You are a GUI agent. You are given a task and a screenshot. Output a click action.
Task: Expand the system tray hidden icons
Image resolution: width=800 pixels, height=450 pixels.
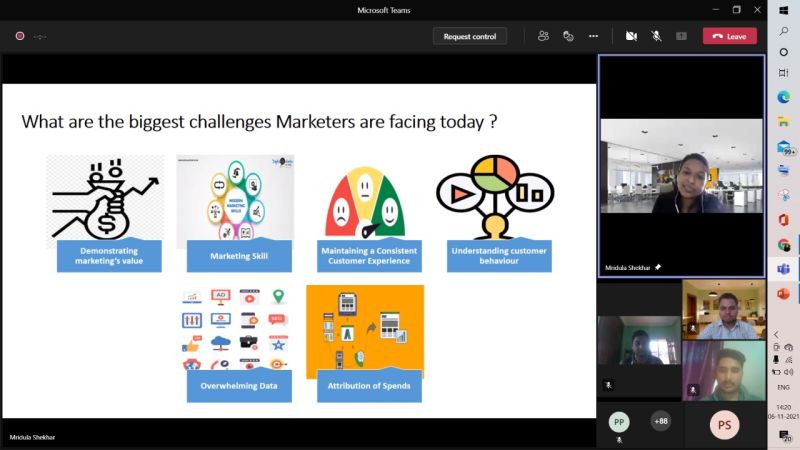[x=777, y=334]
